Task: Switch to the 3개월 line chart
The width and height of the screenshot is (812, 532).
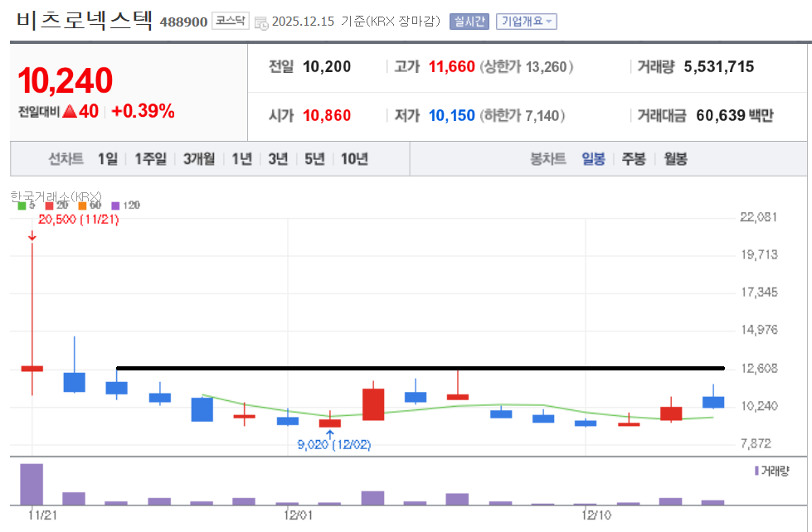Action: tap(199, 159)
